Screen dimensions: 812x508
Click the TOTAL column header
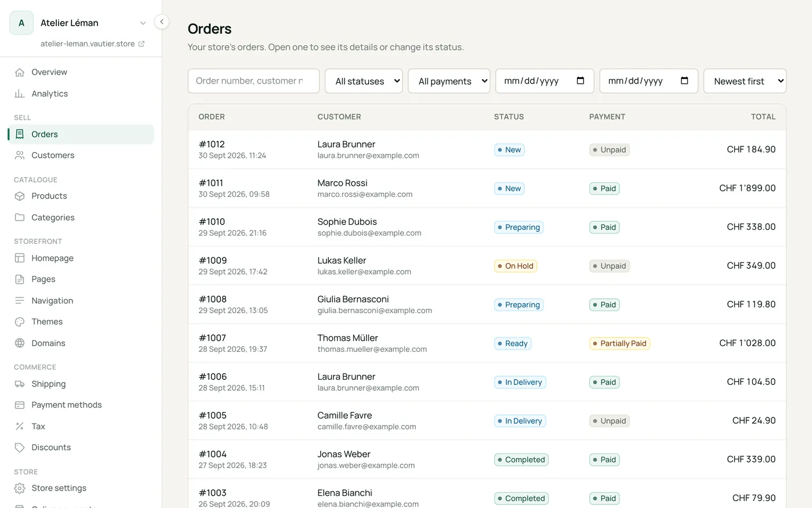pyautogui.click(x=763, y=117)
